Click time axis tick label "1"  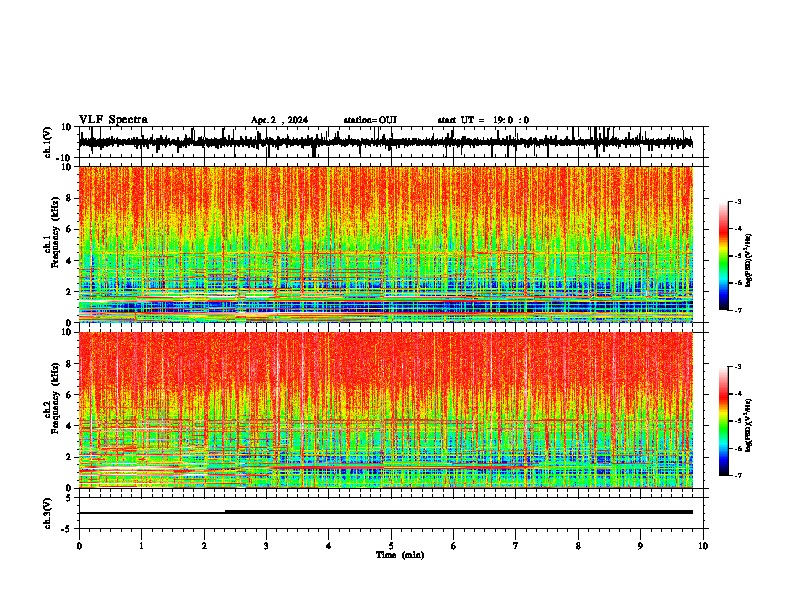pyautogui.click(x=141, y=546)
